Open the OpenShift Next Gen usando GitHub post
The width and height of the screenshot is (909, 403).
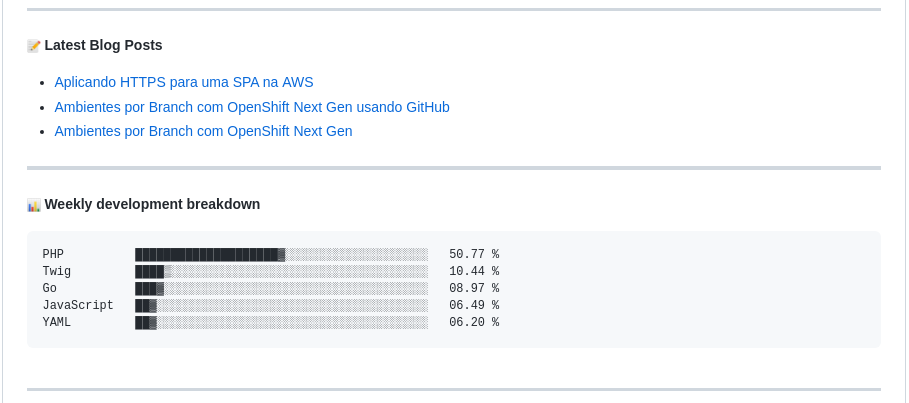tap(252, 107)
